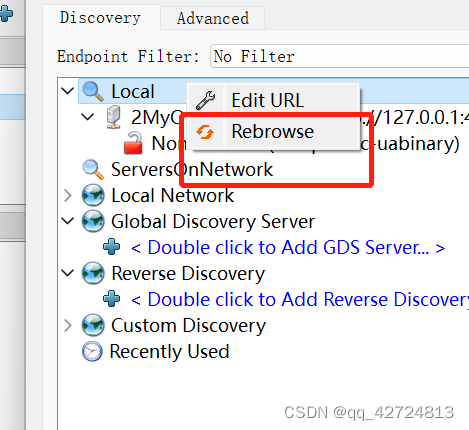Click the Reverse Discovery globe icon
The image size is (469, 430).
[93, 273]
